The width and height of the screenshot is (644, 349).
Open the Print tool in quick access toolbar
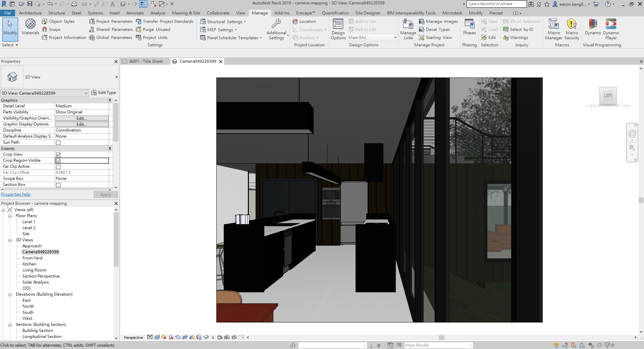tap(73, 4)
